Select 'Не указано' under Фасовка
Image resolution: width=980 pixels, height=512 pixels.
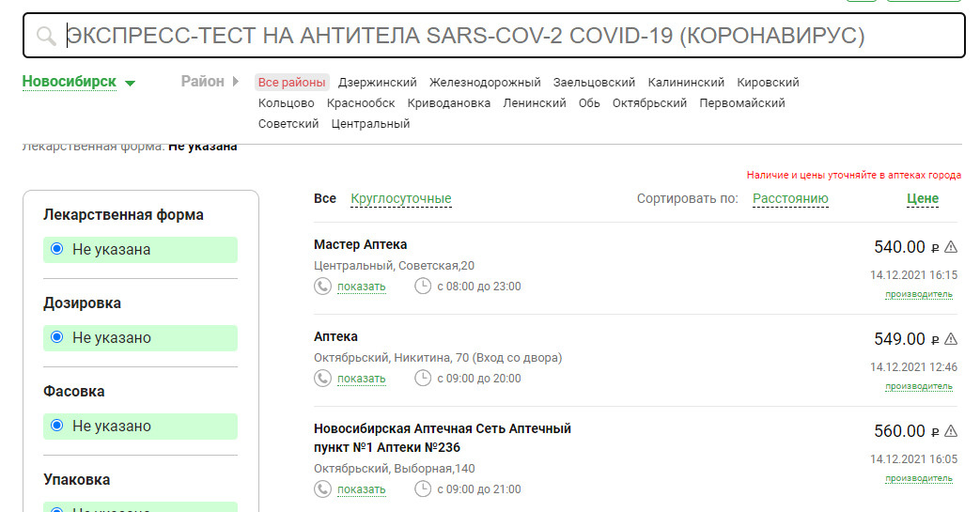click(141, 426)
